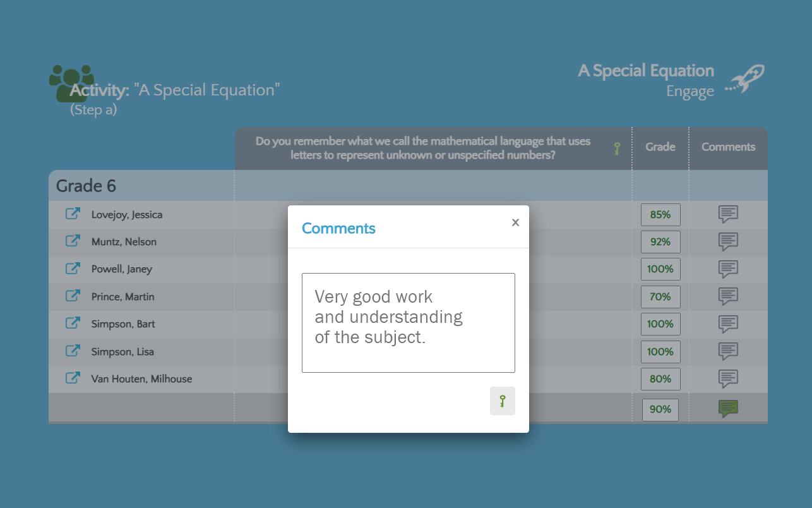Click the answer key icon in question header
The height and width of the screenshot is (508, 812).
click(x=617, y=148)
